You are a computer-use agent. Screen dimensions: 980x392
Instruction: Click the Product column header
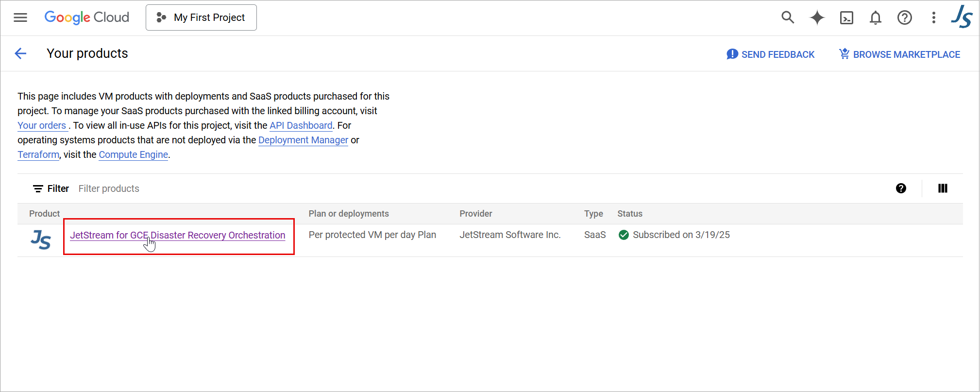pyautogui.click(x=44, y=214)
